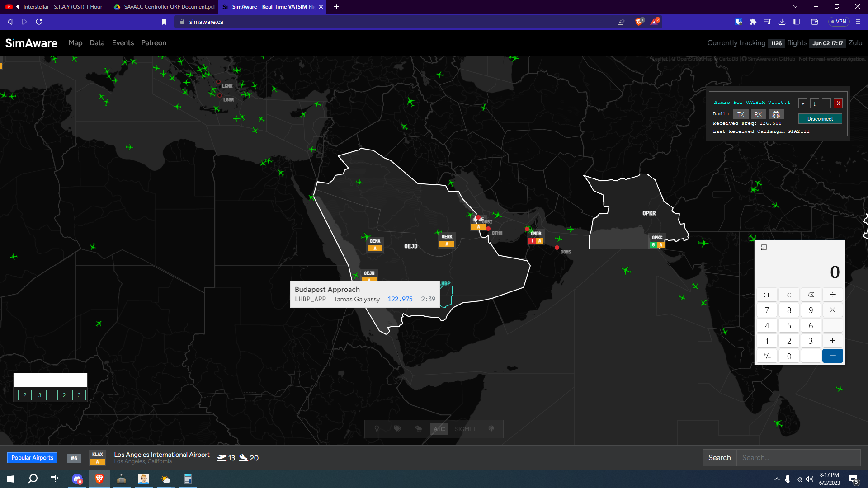
Task: Enable RX on the VATSIM radio
Action: pos(758,114)
